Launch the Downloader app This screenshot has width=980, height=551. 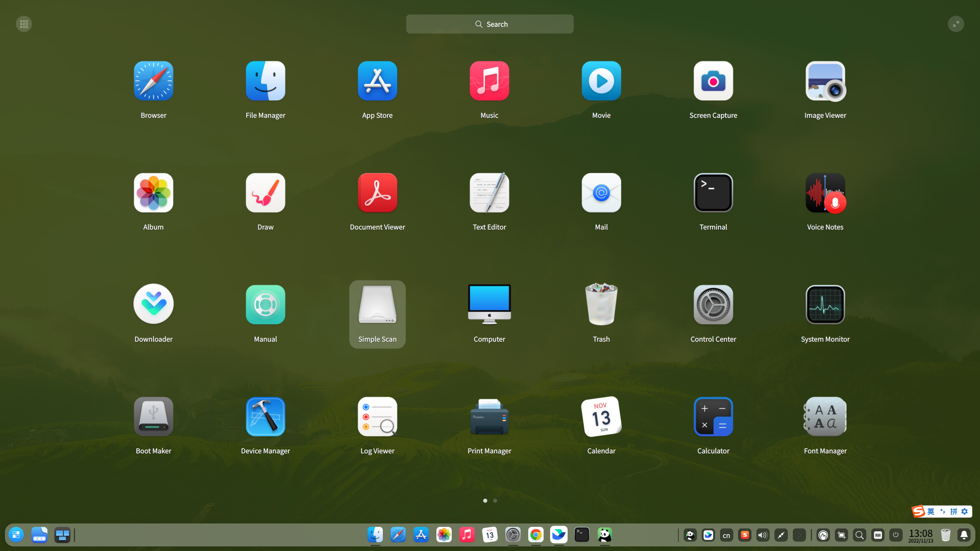pyautogui.click(x=153, y=305)
